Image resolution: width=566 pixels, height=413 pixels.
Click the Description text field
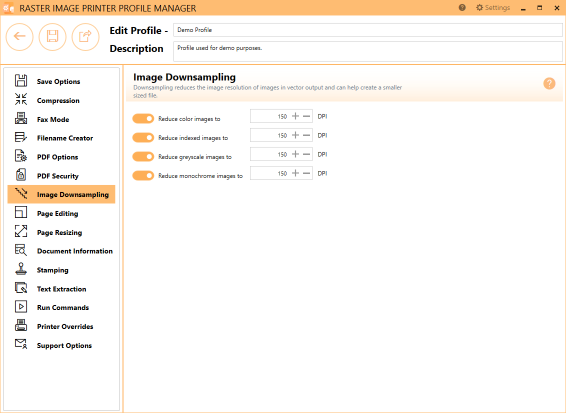pos(367,51)
